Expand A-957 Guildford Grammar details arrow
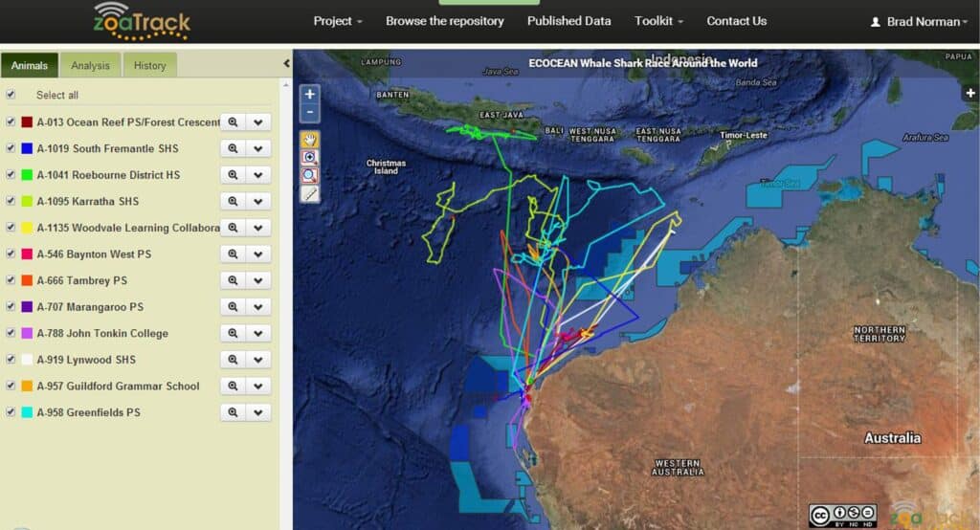This screenshot has width=980, height=530. click(x=258, y=386)
